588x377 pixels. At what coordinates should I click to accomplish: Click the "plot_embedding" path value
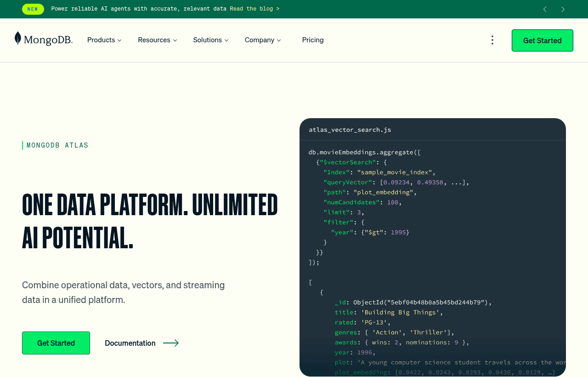tap(384, 192)
